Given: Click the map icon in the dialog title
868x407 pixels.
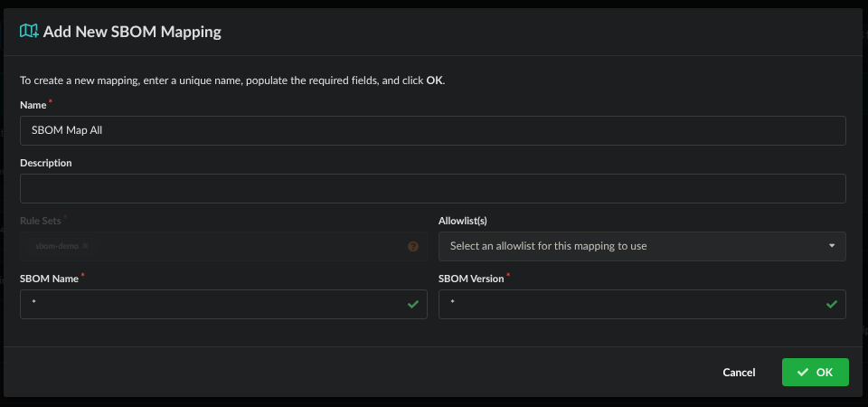Looking at the screenshot, I should [x=29, y=32].
